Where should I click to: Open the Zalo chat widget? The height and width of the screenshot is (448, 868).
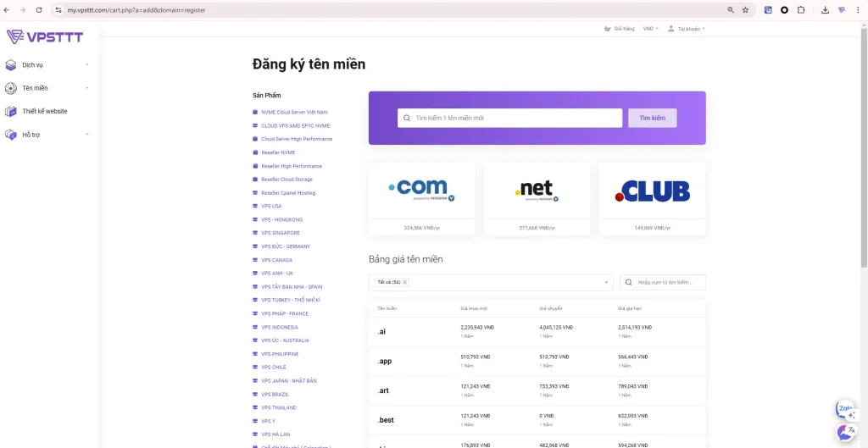[845, 409]
